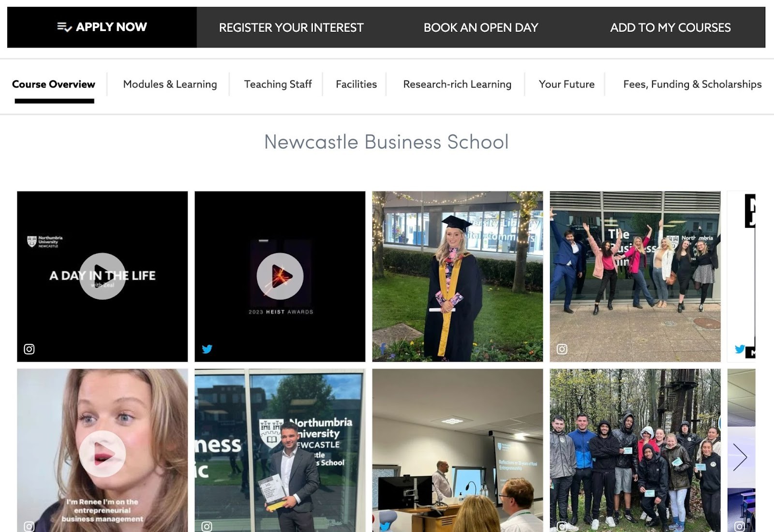Click Instagram icon on man holding award photo

pyautogui.click(x=207, y=526)
